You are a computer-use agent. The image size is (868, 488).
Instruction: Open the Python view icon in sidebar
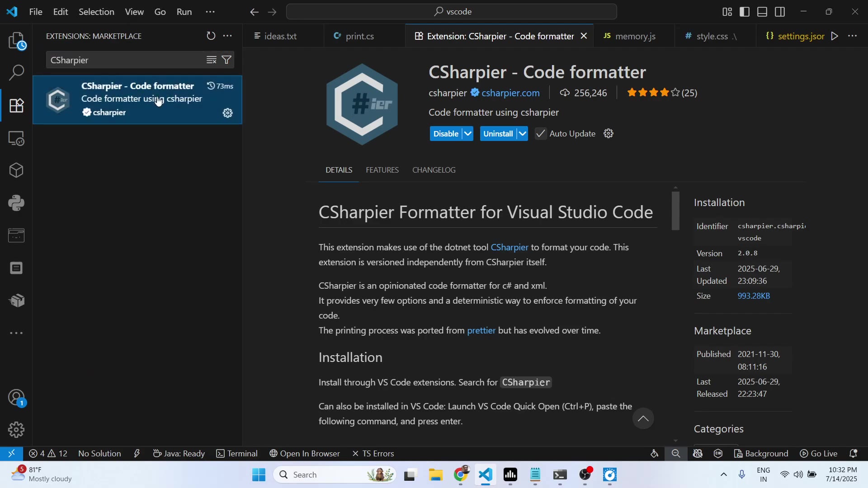coord(17,203)
